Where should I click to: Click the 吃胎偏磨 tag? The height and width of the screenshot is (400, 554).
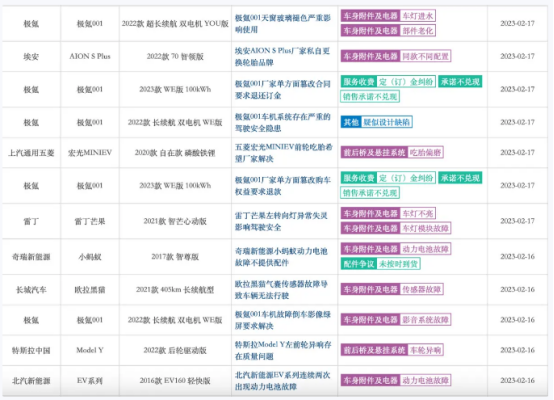point(425,153)
